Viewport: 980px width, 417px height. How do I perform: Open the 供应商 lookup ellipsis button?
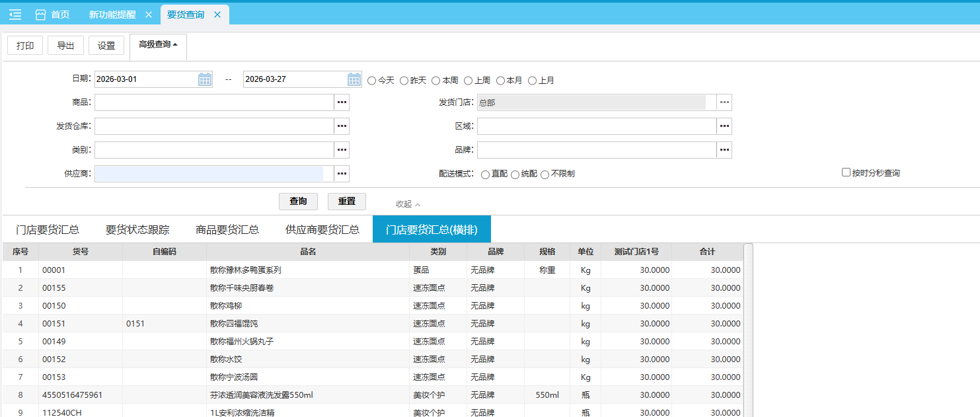coord(342,174)
